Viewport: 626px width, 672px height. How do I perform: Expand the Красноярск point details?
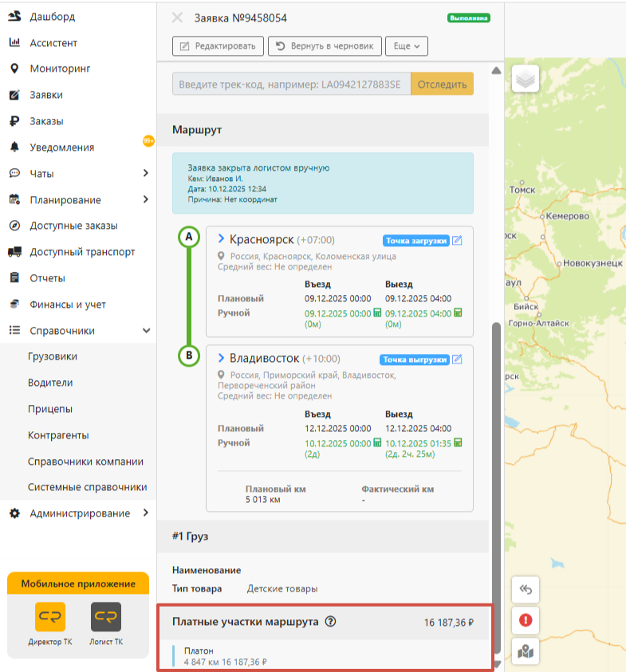(x=221, y=238)
